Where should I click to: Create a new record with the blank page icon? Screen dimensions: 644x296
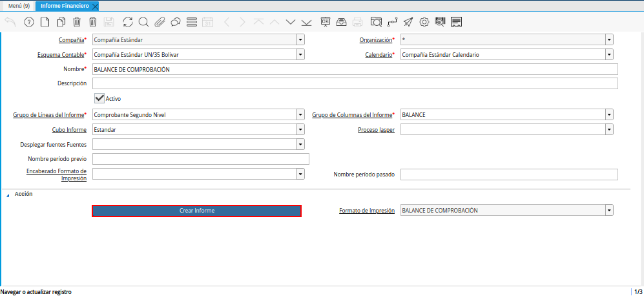(45, 22)
